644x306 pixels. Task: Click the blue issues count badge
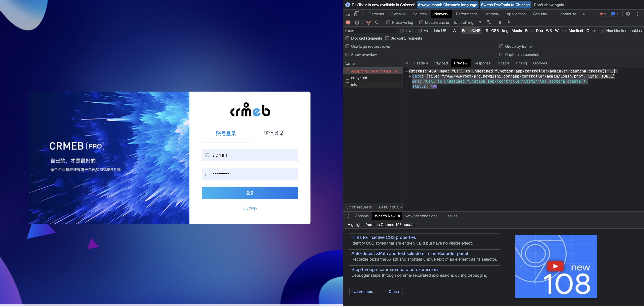point(615,14)
